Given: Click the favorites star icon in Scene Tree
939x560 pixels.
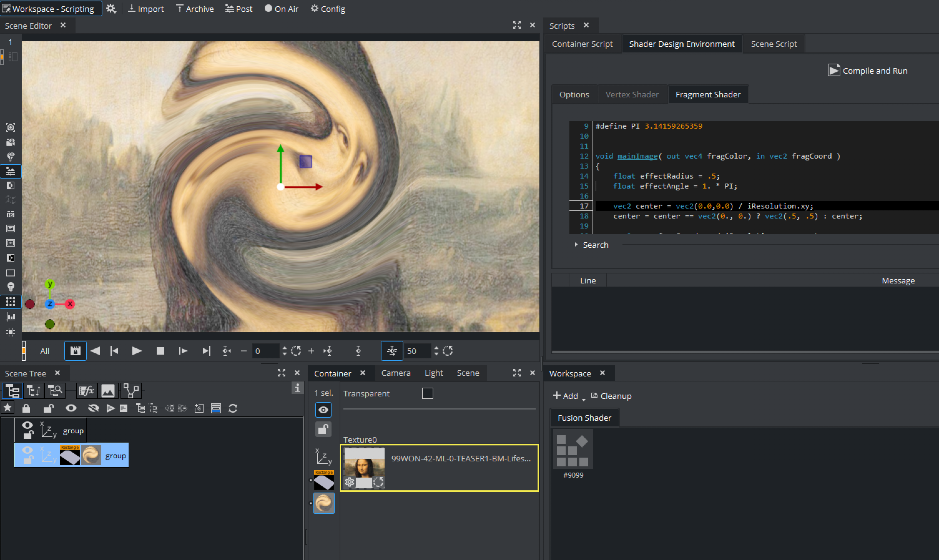Looking at the screenshot, I should [7, 408].
